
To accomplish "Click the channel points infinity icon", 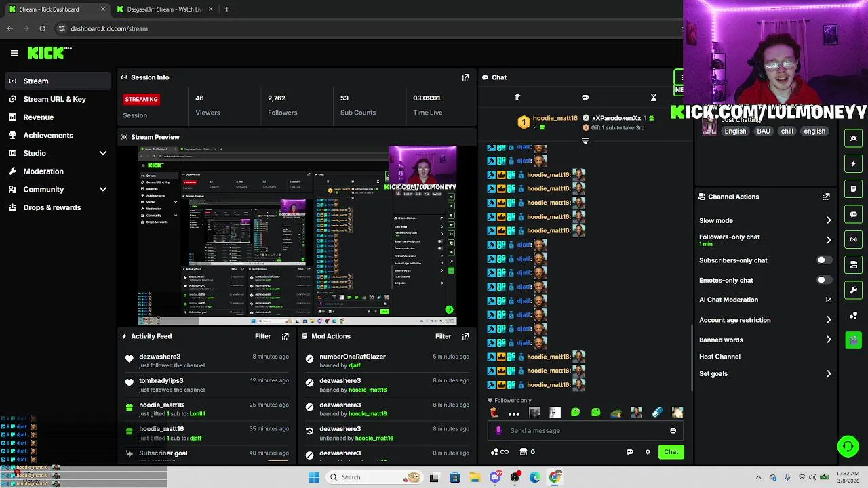I will 500,452.
